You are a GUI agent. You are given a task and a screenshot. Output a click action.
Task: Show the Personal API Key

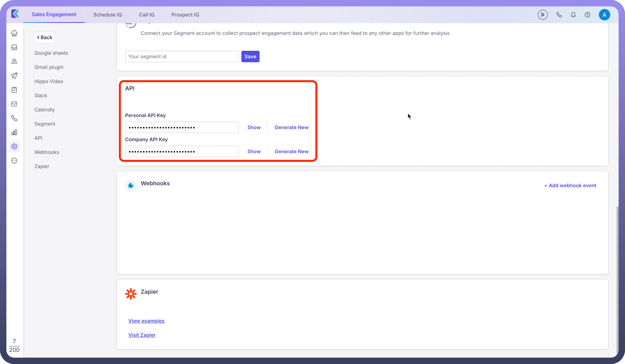(x=254, y=127)
